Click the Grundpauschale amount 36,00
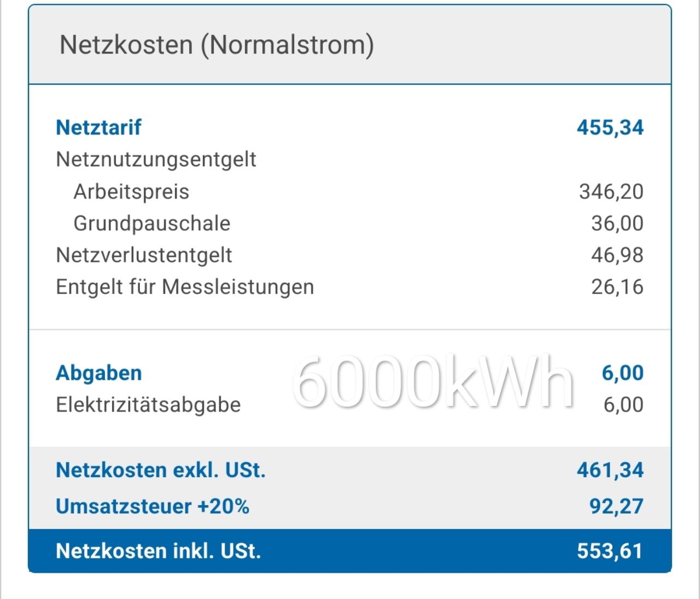Viewport: 700px width, 599px height. click(617, 224)
